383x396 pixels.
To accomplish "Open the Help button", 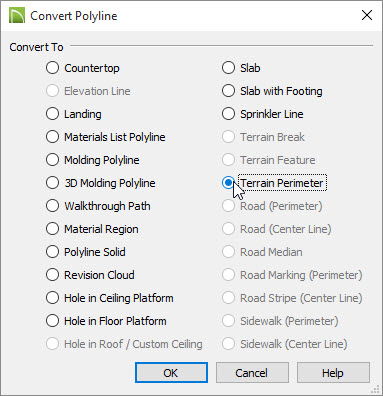I will pos(333,373).
